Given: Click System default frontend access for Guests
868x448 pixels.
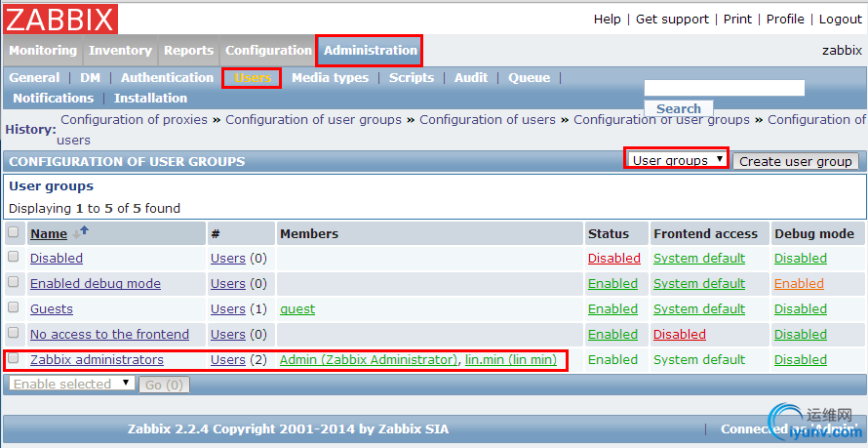Looking at the screenshot, I should tap(699, 309).
